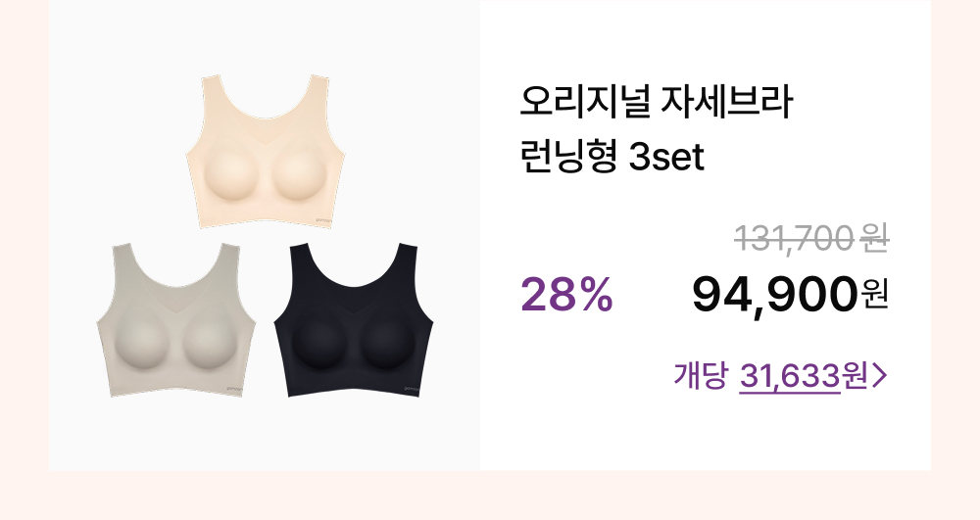Click the white product info card background
The width and height of the screenshot is (980, 520).
pyautogui.click(x=705, y=431)
